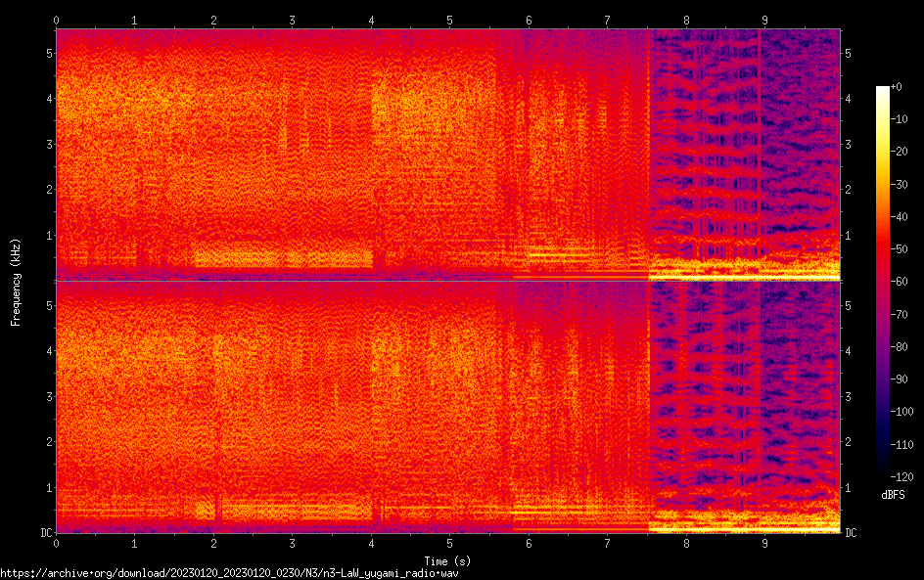Viewport: 924px width, 580px height.
Task: Click the lower channel's 4 kHz right tick label
Action: (x=848, y=350)
